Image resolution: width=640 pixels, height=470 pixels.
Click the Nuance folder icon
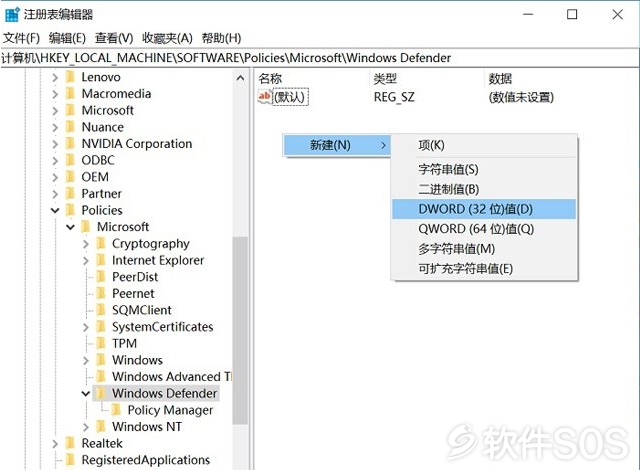point(71,127)
